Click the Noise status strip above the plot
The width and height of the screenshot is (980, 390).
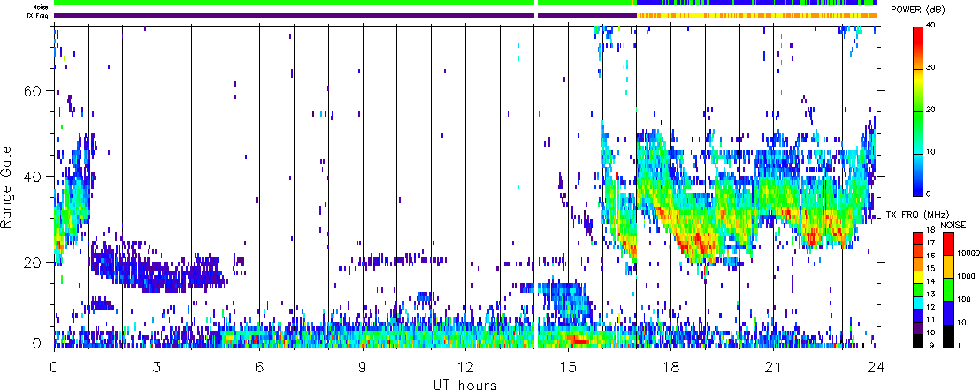(x=465, y=3)
